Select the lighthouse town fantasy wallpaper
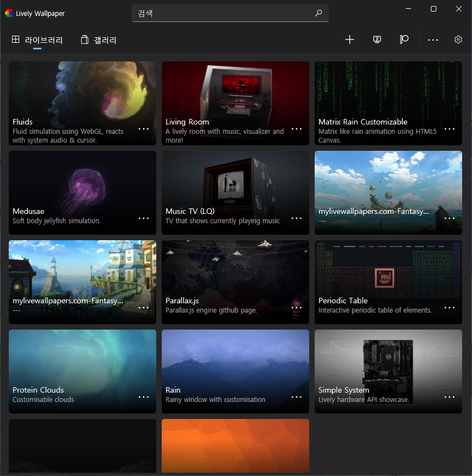The height and width of the screenshot is (476, 472). click(x=83, y=282)
